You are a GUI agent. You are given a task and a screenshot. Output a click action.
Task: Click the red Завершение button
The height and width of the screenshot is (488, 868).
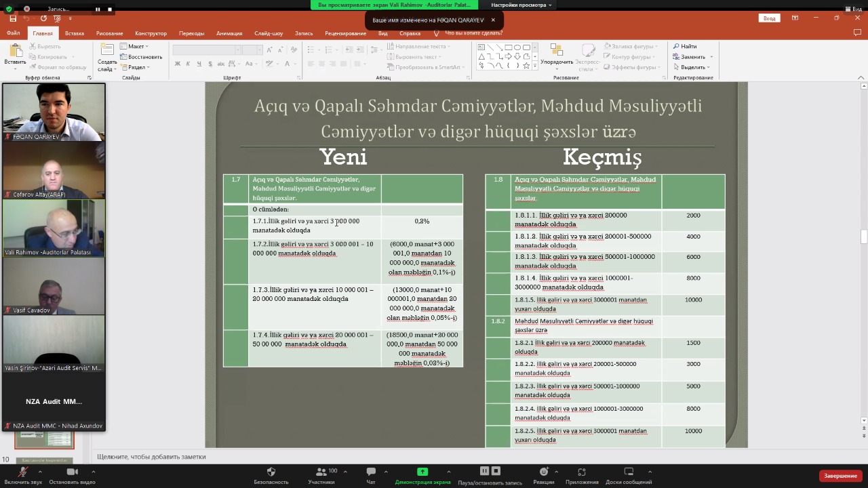coord(841,476)
